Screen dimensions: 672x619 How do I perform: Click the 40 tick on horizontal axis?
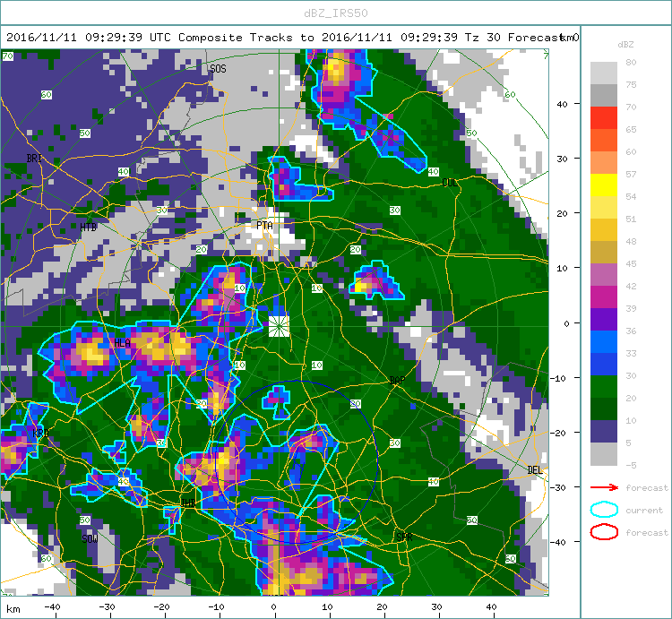point(491,606)
